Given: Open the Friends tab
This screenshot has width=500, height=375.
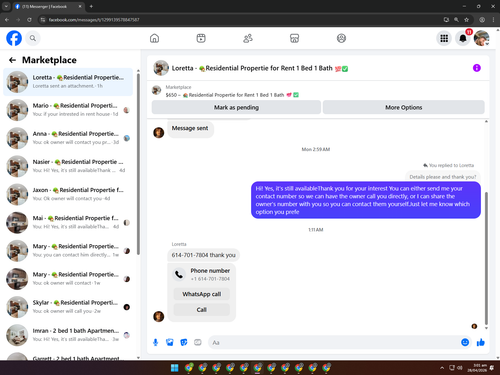Looking at the screenshot, I should [x=248, y=38].
